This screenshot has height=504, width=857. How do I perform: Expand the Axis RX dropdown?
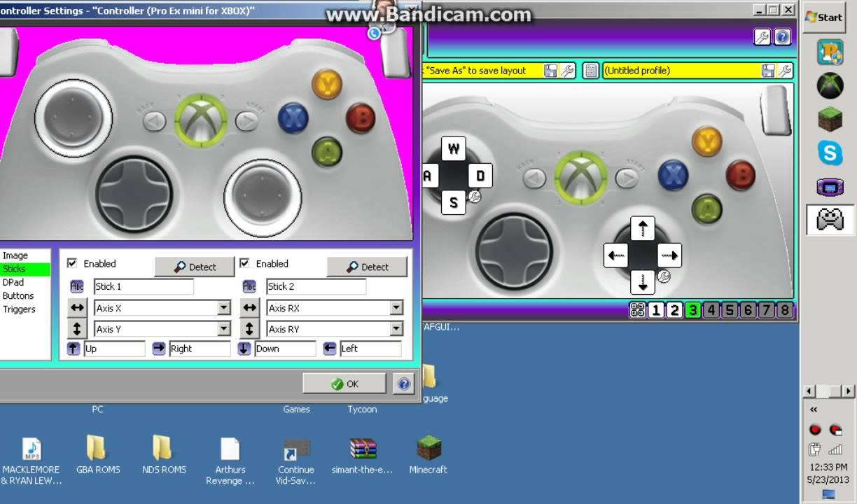pos(396,308)
